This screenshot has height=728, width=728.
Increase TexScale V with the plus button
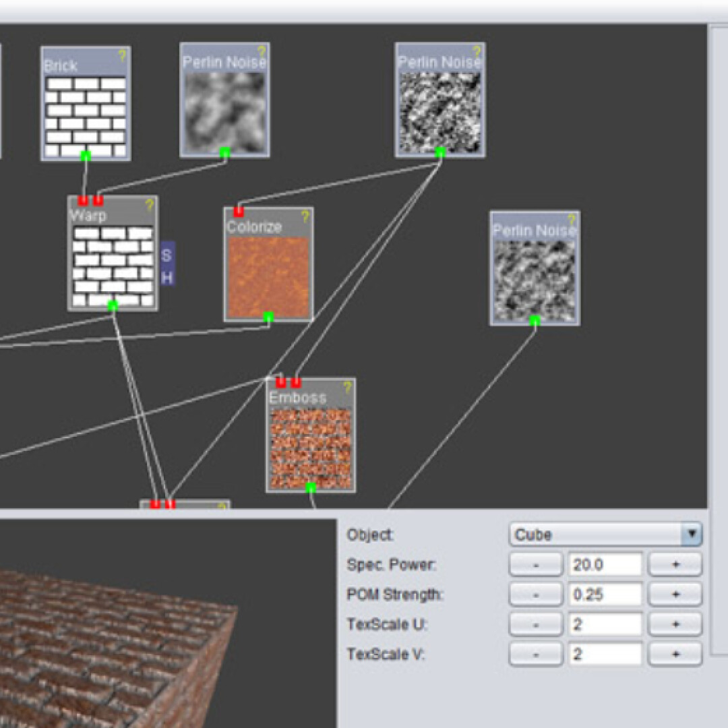(675, 654)
